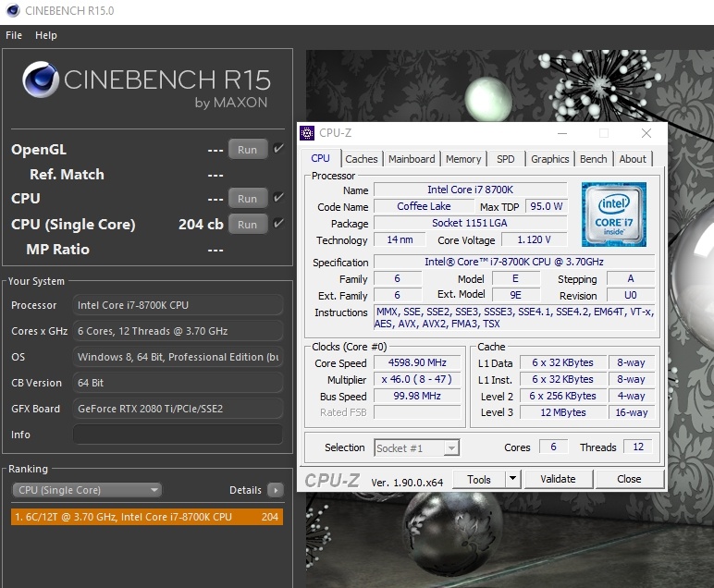Open the Socket #1 selection combo box
The image size is (714, 588).
(x=416, y=447)
